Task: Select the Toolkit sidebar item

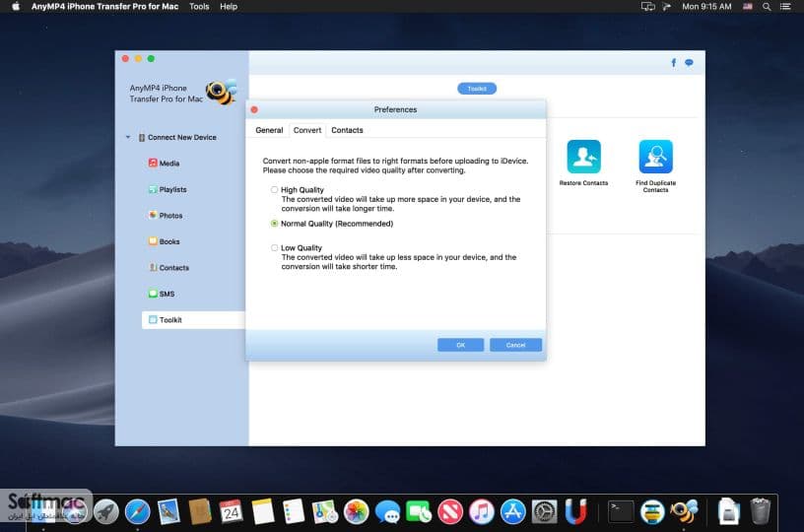Action: [193, 320]
